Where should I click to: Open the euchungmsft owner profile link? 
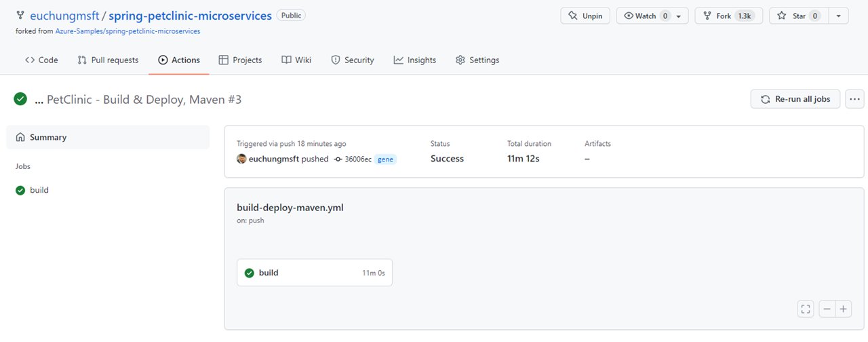pyautogui.click(x=64, y=15)
